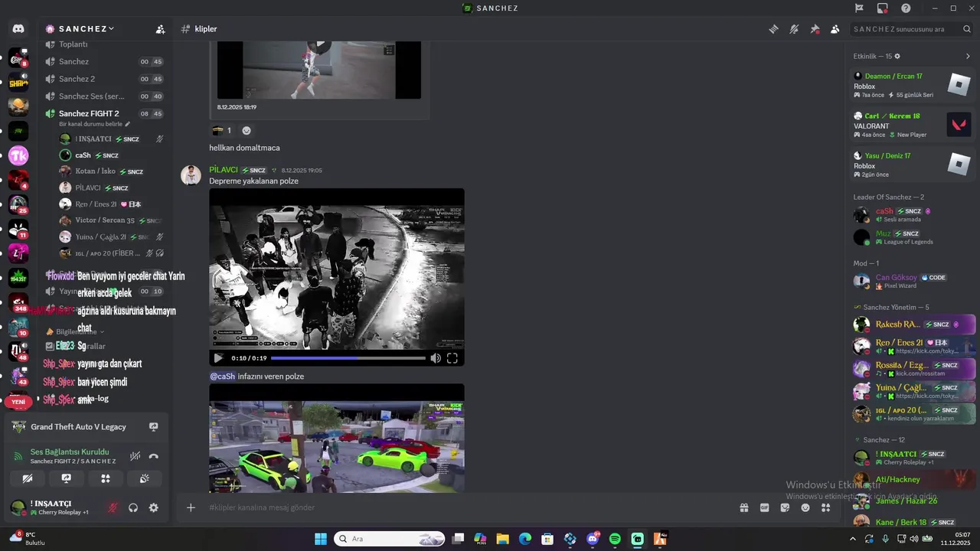The width and height of the screenshot is (980, 551).
Task: Click the @caSh mention in message
Action: (x=222, y=377)
